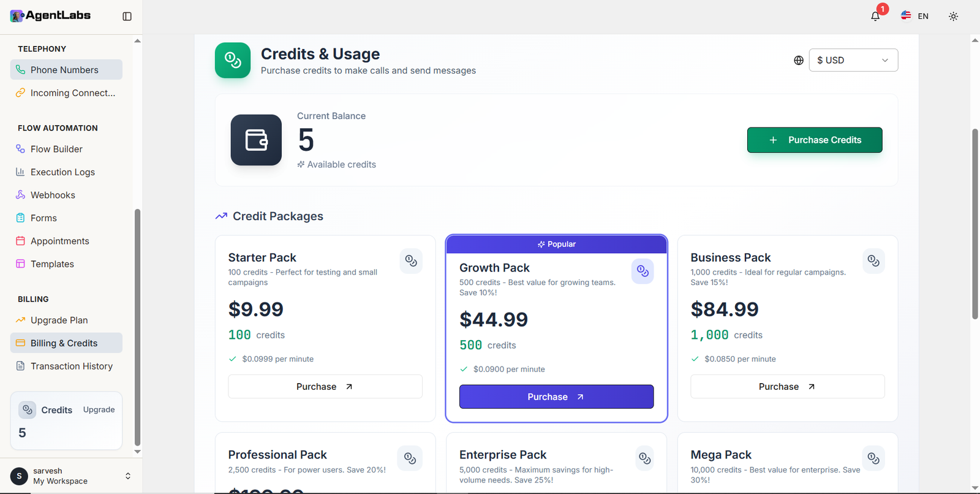Click the Popular badge on Growth Pack

tap(556, 244)
